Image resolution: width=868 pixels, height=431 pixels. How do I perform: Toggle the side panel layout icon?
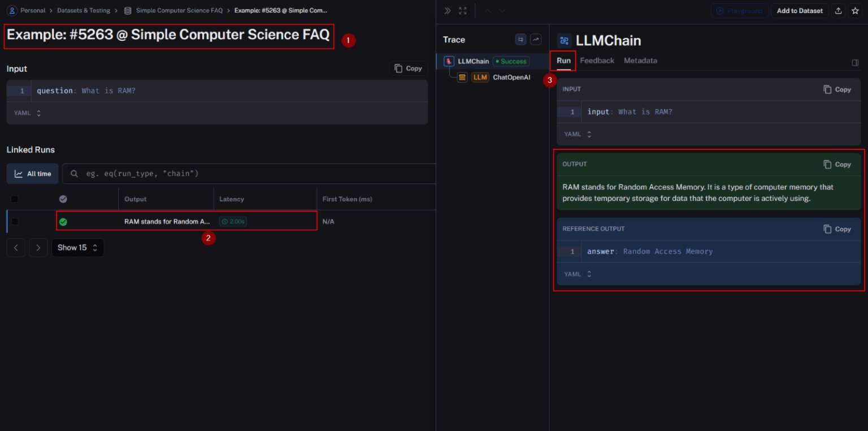point(855,63)
